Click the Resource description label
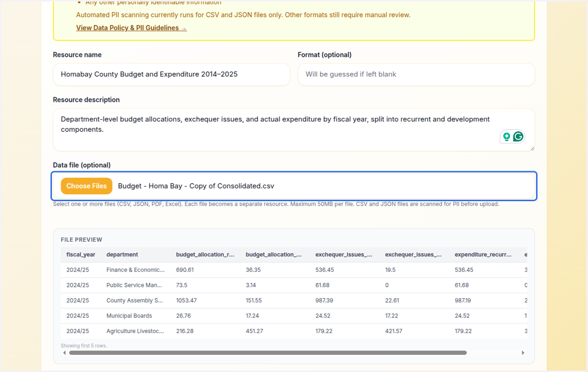588x372 pixels. [x=86, y=99]
